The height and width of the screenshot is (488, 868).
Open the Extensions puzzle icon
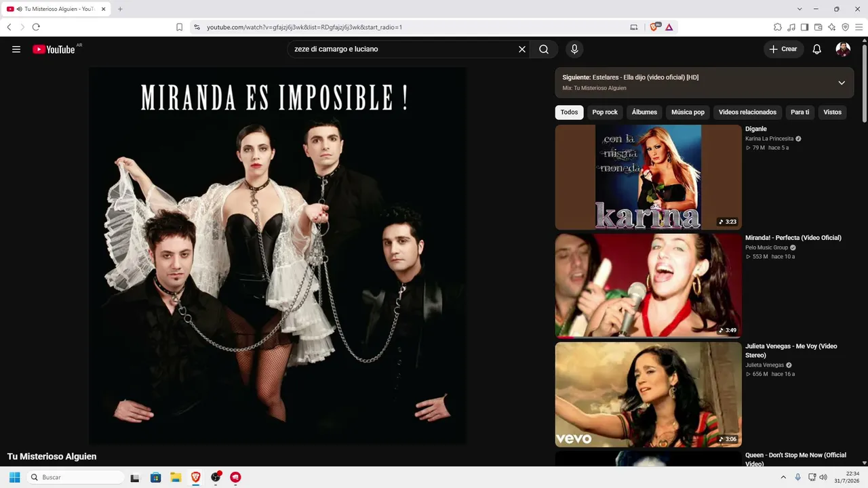click(x=778, y=27)
